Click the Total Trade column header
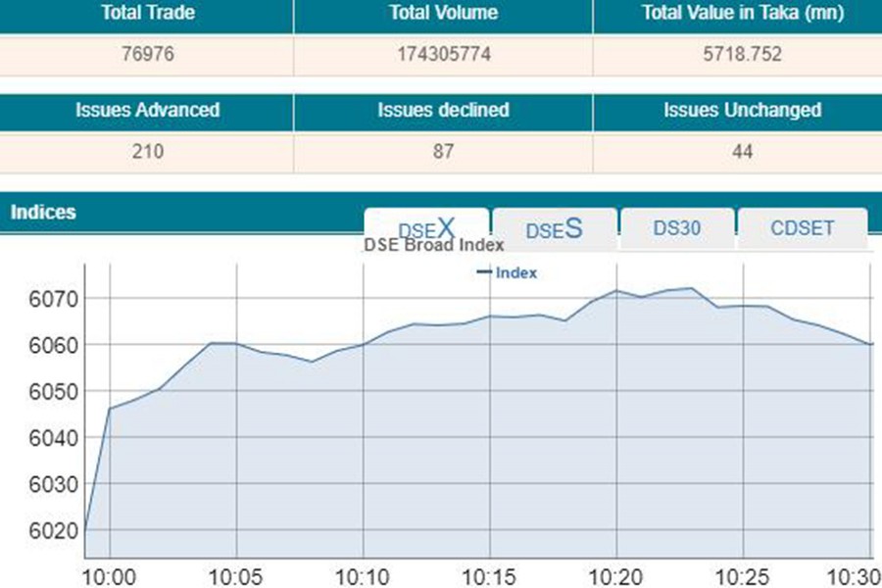Image resolution: width=882 pixels, height=588 pixels. tap(147, 14)
